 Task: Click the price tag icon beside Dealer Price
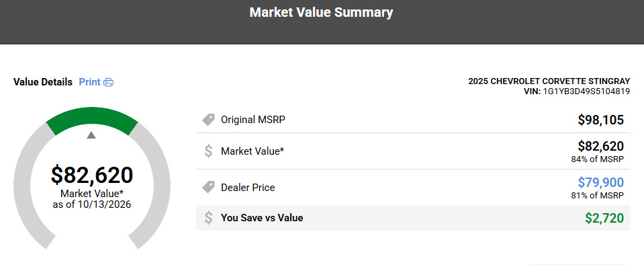pyautogui.click(x=208, y=187)
